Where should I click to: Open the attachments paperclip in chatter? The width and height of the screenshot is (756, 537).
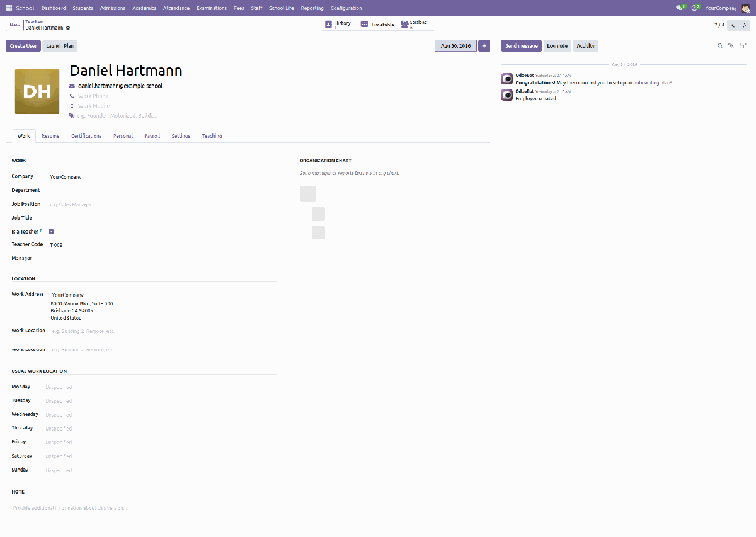click(731, 46)
